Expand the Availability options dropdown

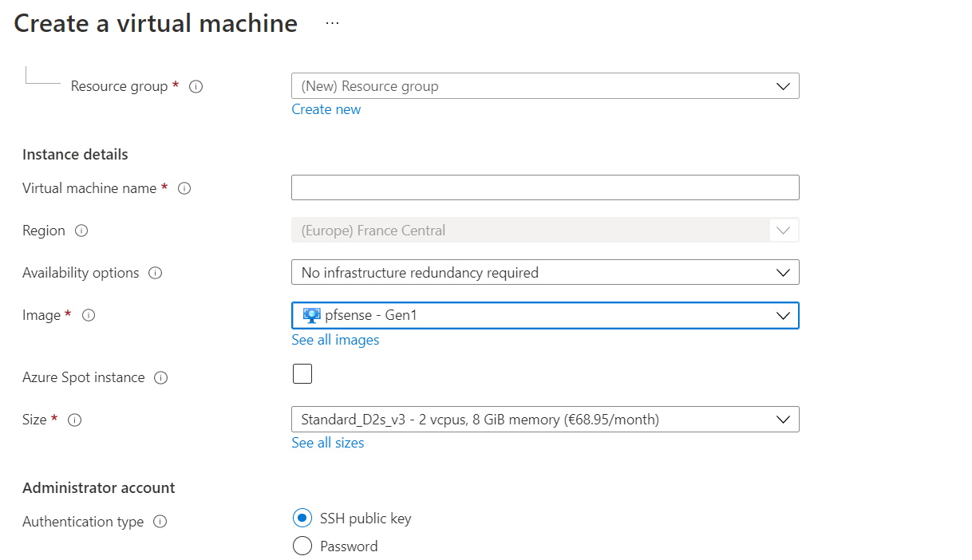click(x=545, y=273)
